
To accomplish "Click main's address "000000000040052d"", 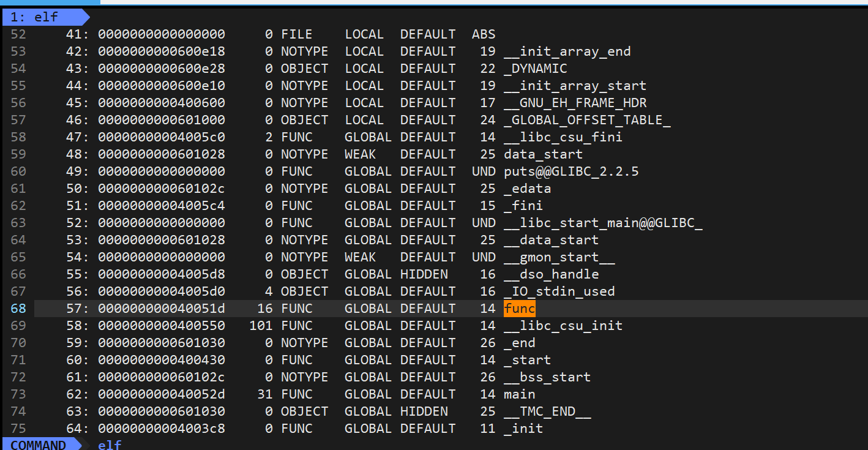I will pos(162,394).
